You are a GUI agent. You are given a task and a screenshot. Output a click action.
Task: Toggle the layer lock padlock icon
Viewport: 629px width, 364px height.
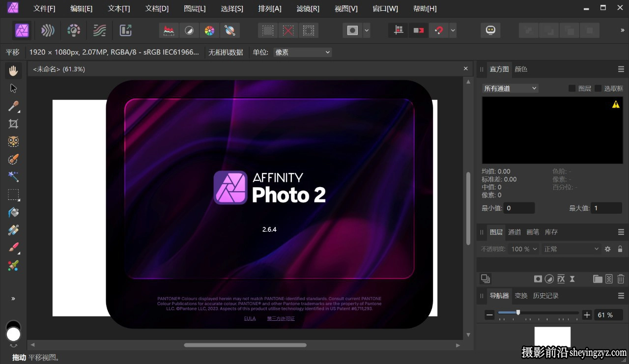point(620,249)
